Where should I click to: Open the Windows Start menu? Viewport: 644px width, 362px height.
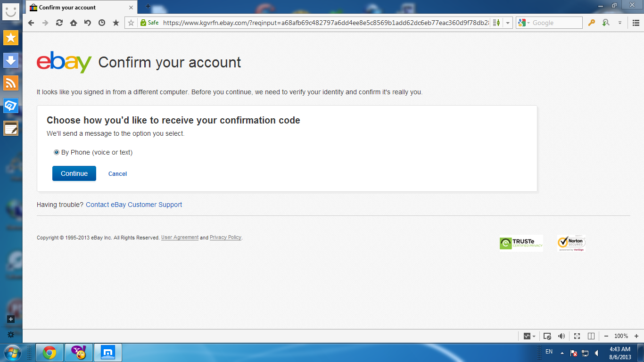point(12,353)
